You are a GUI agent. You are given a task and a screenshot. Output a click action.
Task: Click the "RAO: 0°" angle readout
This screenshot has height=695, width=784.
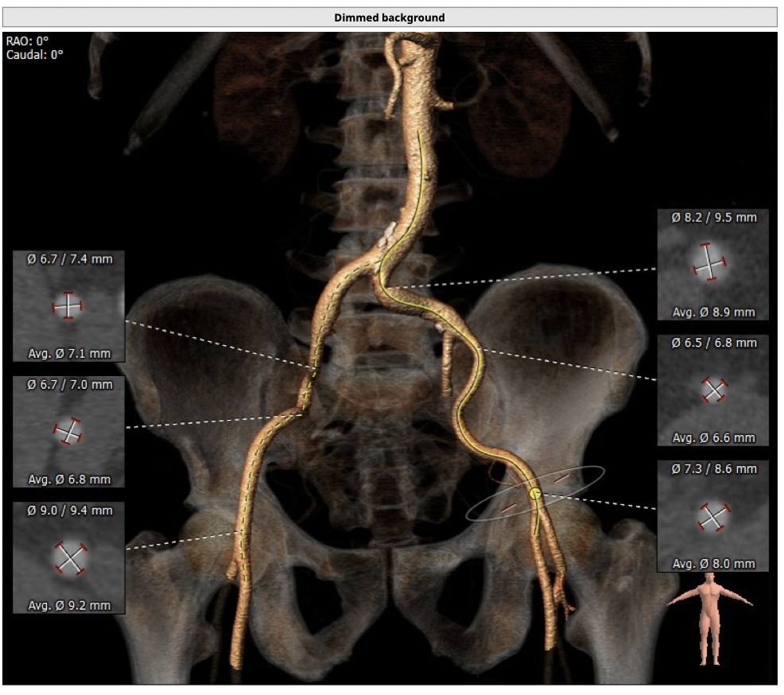click(x=27, y=41)
